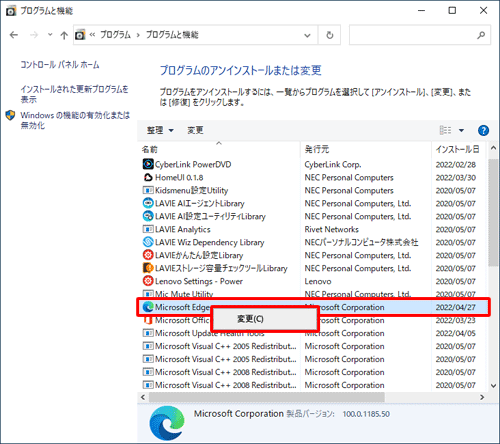Click 変更 in the toolbar
500x444 pixels.
click(195, 130)
